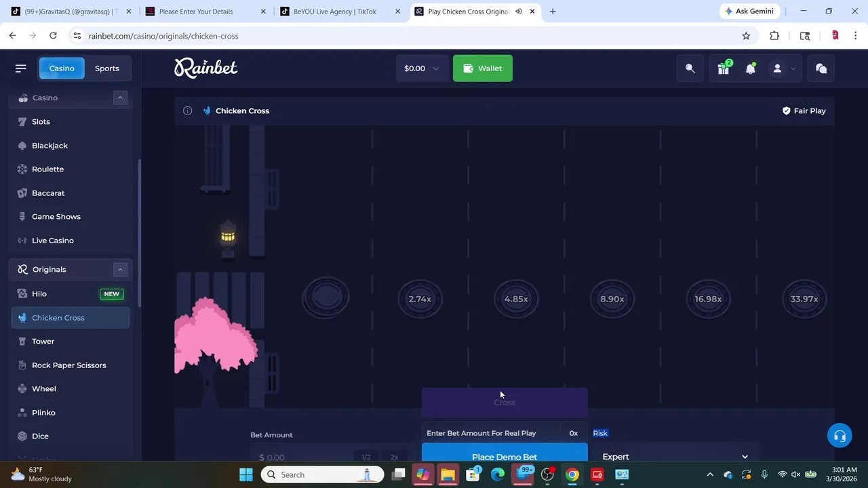Double the bet with the 2x button
The height and width of the screenshot is (488, 868).
[395, 457]
